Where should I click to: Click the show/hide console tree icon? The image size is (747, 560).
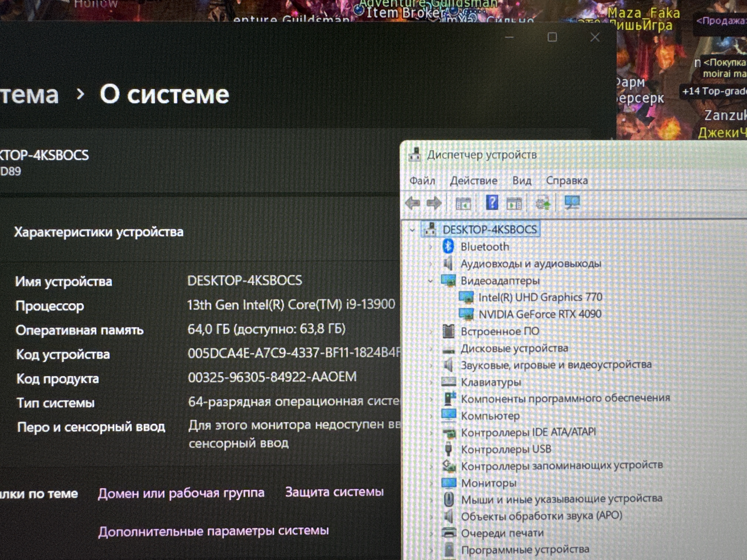tap(463, 204)
